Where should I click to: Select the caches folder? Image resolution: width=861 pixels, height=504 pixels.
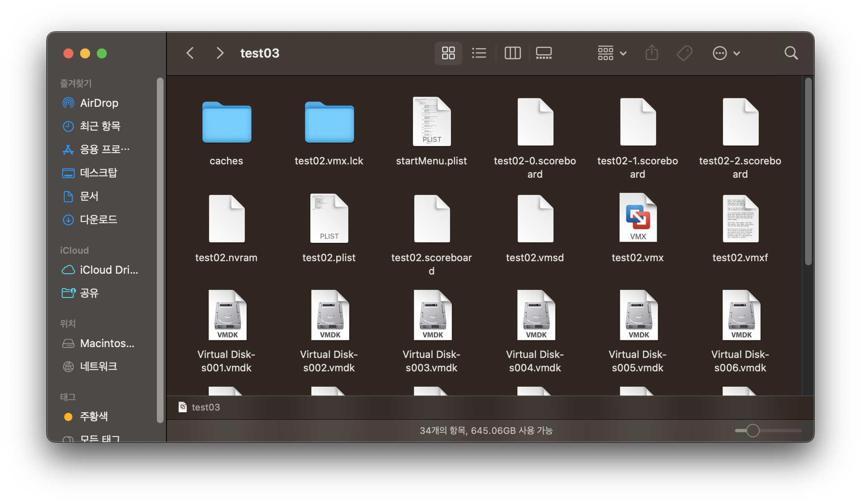pos(227,122)
